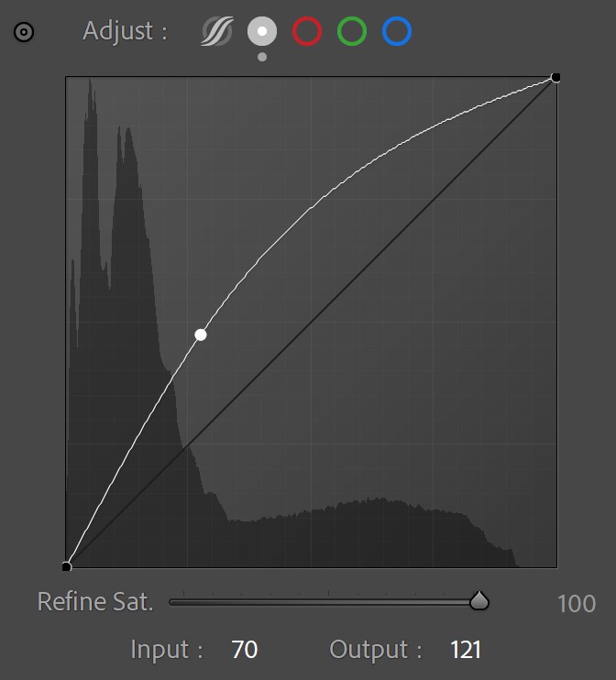
Task: Switch to the parametric curve mode
Action: (x=217, y=32)
